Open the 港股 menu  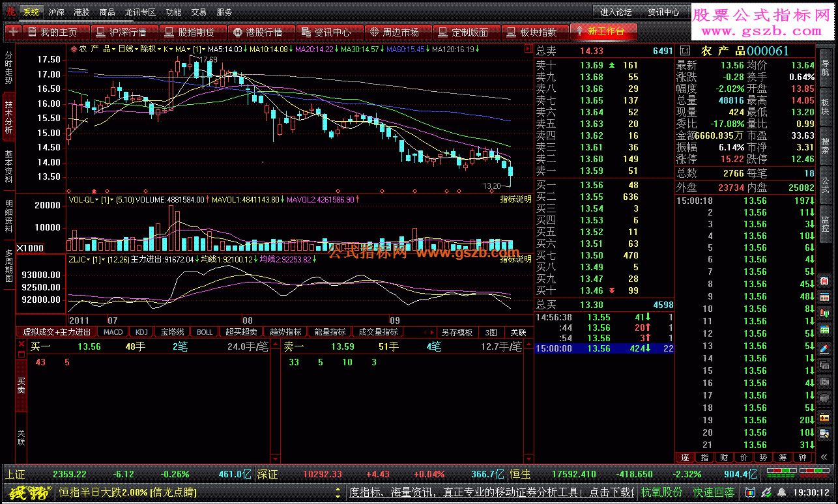(x=82, y=12)
